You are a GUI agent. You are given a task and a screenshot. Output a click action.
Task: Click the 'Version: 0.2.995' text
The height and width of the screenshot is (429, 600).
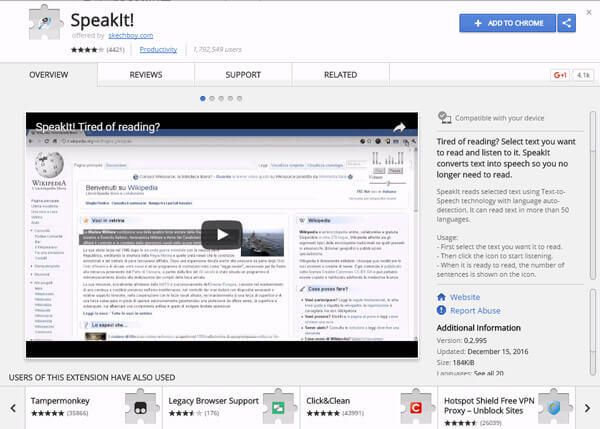(x=462, y=340)
